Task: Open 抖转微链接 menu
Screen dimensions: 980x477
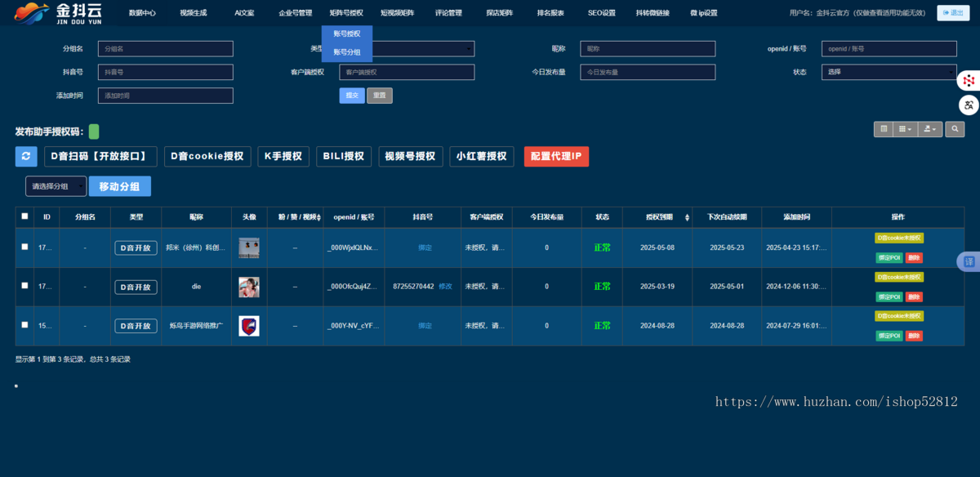Action: click(653, 13)
